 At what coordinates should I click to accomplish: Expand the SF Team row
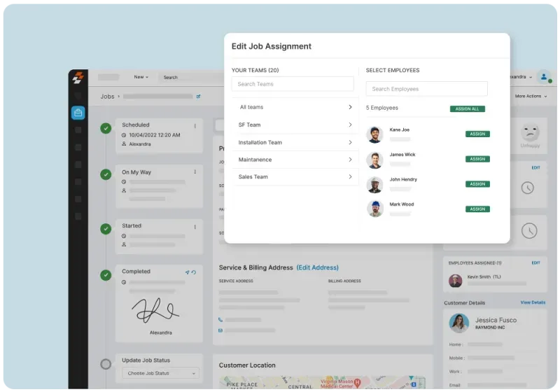pos(295,125)
